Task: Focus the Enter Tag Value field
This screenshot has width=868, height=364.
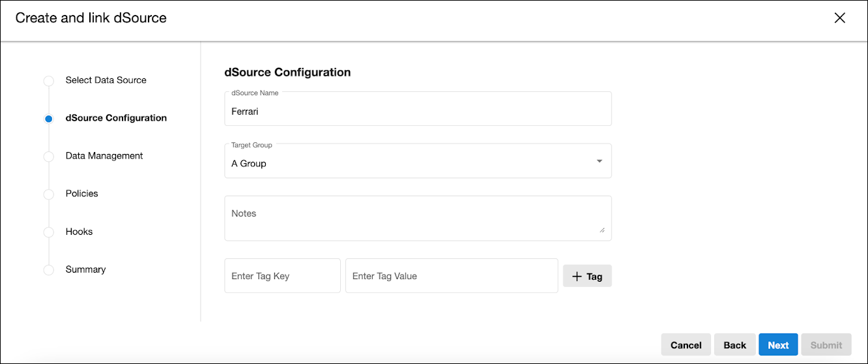Action: click(x=451, y=276)
